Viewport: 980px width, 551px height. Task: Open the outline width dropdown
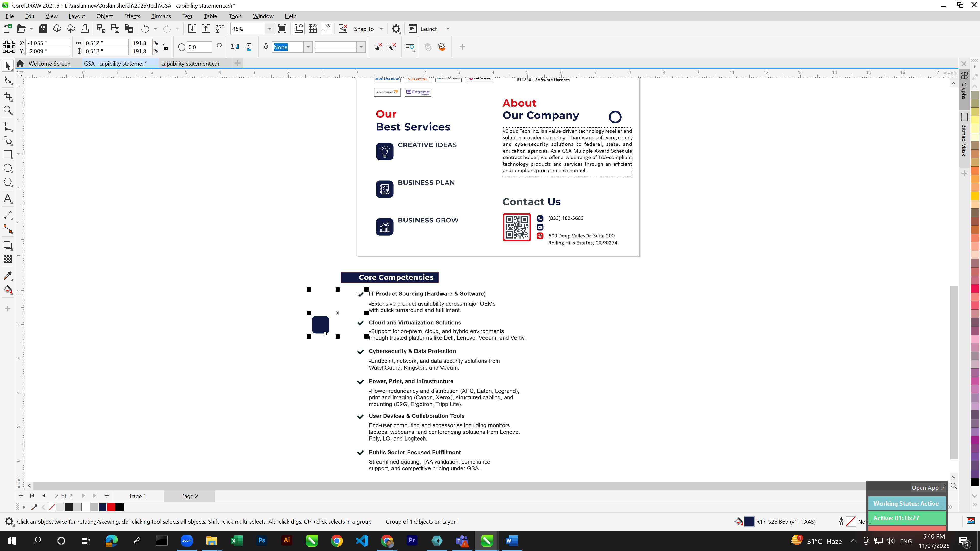click(308, 47)
